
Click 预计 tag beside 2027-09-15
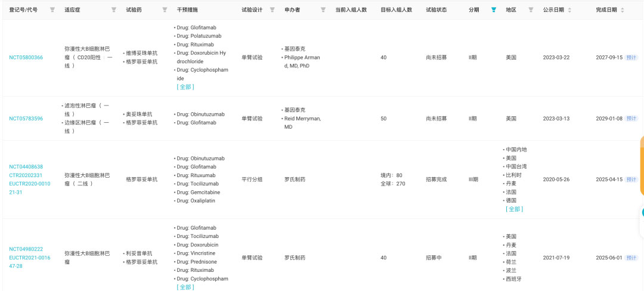pyautogui.click(x=631, y=58)
